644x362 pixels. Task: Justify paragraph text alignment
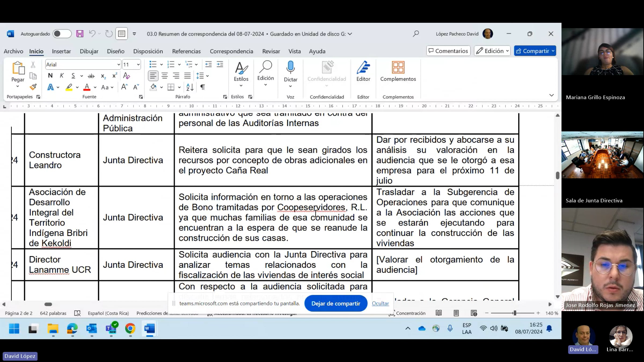tap(187, 76)
